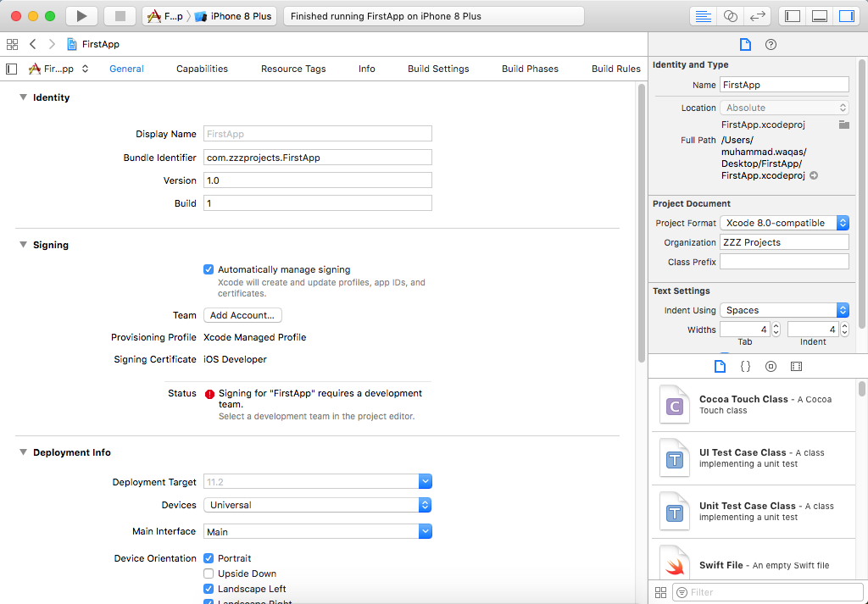
Task: Click the Stop button in toolbar
Action: tap(120, 16)
